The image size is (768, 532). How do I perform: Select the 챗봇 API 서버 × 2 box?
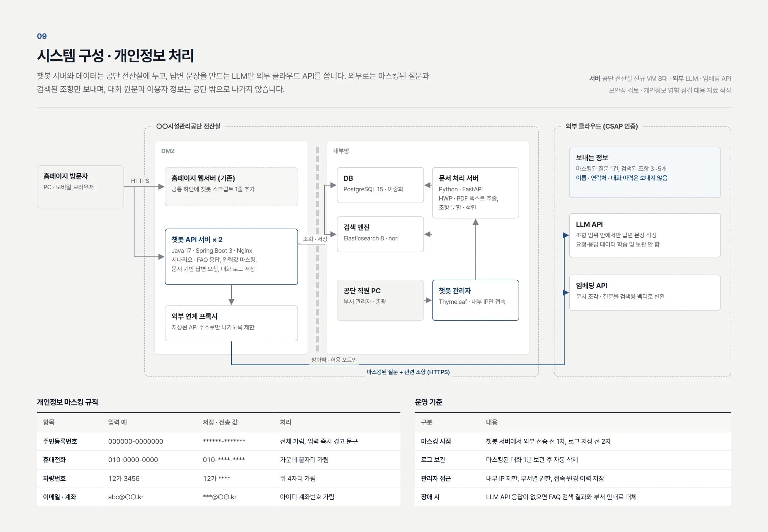pos(231,256)
